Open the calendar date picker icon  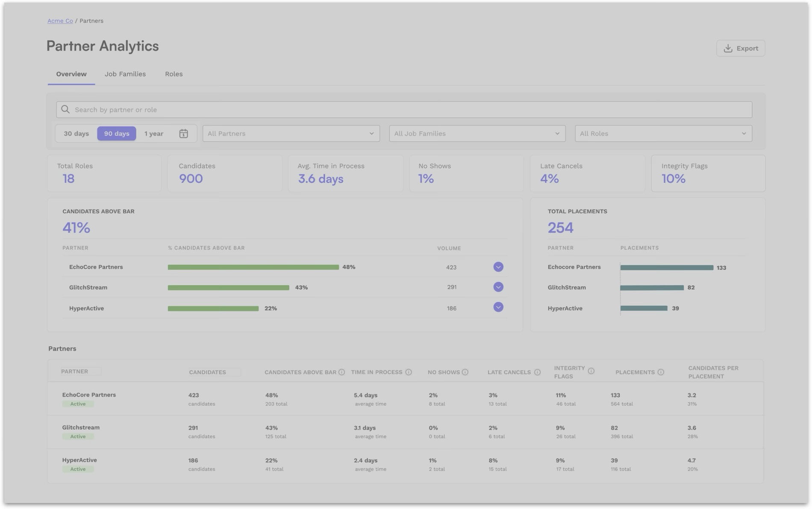coord(183,134)
